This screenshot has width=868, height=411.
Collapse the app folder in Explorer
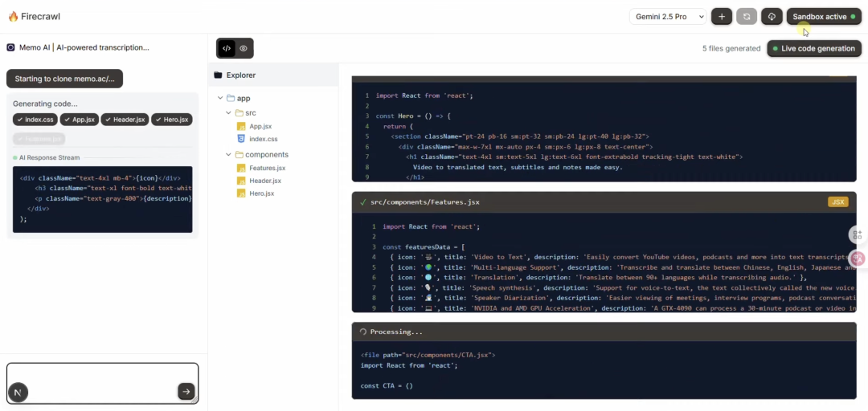click(x=220, y=99)
